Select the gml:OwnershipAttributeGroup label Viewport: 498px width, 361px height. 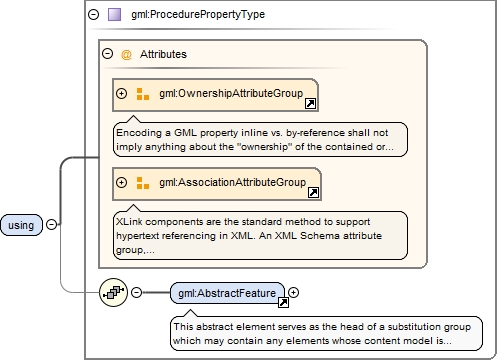(231, 94)
